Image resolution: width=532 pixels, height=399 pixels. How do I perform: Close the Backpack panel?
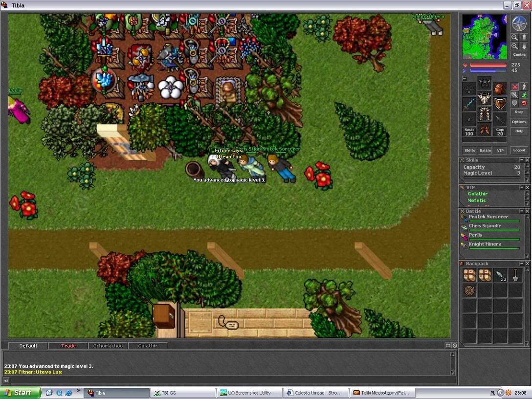527,264
